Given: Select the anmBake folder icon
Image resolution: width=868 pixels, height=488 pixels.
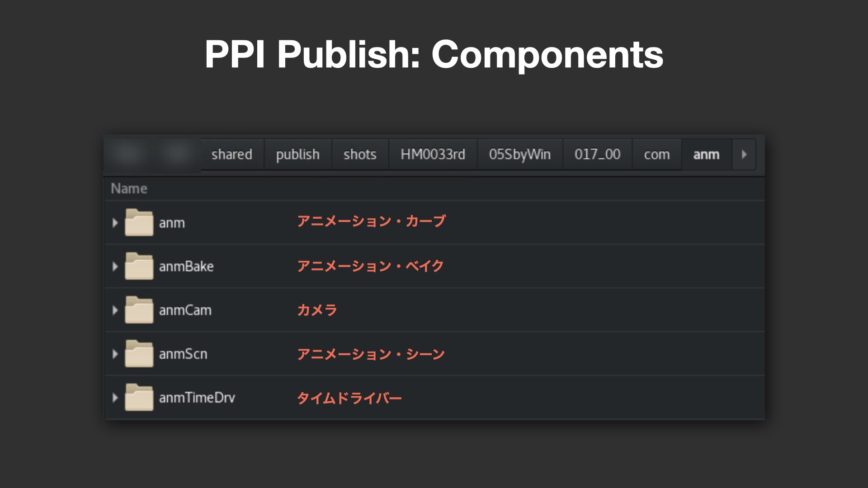Looking at the screenshot, I should click(x=139, y=266).
